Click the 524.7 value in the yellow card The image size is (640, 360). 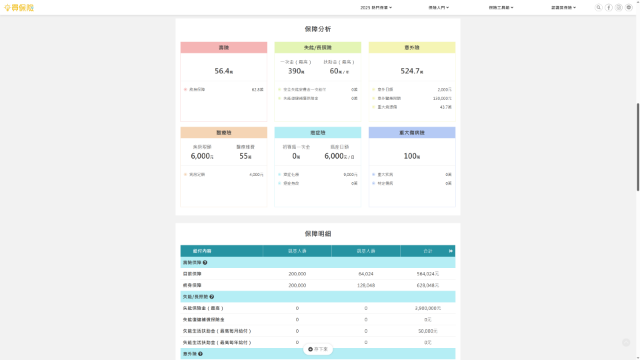click(412, 71)
